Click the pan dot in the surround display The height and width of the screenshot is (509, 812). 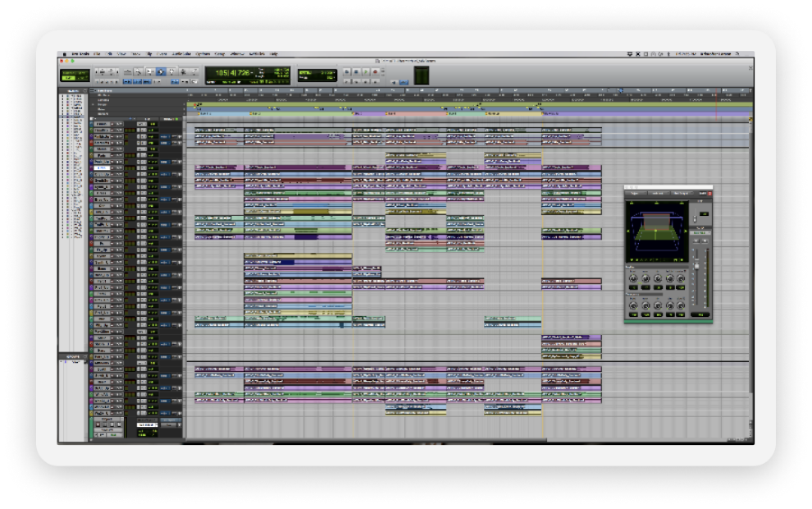point(655,230)
